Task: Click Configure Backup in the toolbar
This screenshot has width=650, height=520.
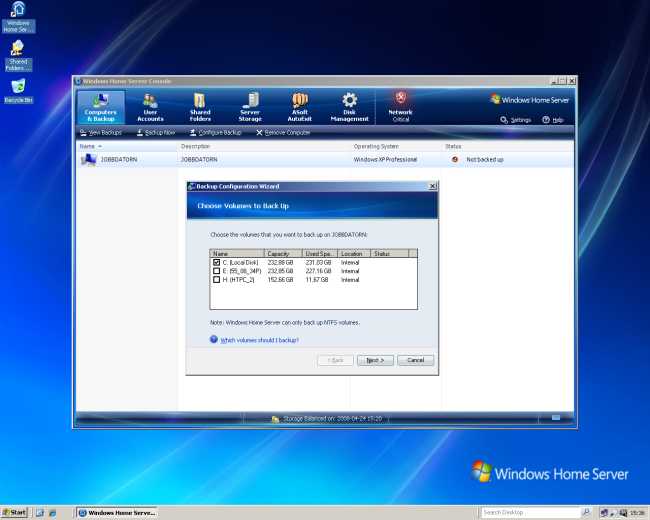Action: coord(216,133)
